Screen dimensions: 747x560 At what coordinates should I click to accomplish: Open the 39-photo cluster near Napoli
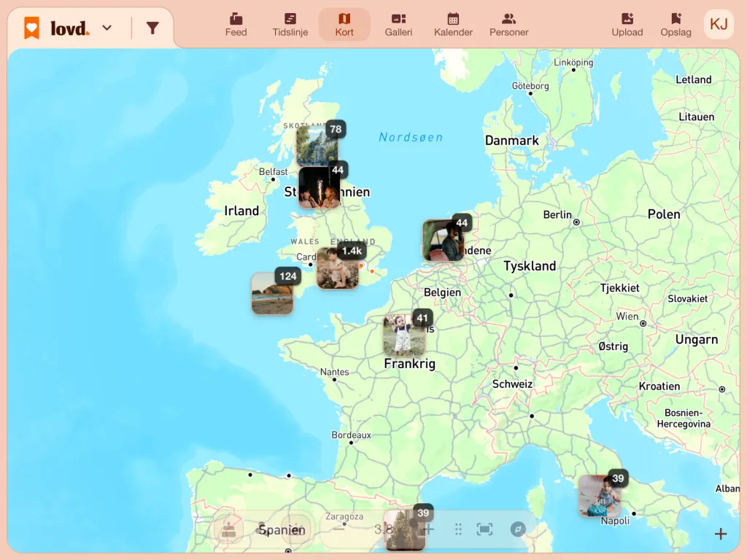[x=600, y=496]
